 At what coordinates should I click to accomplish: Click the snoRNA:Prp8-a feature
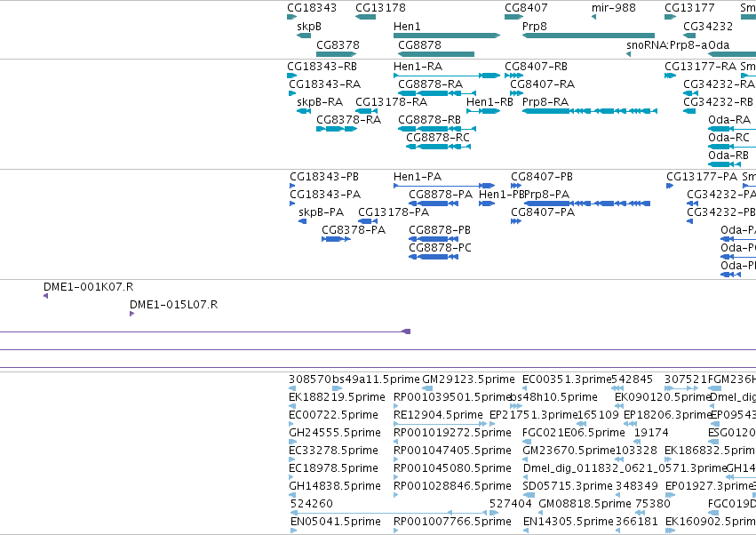point(628,54)
